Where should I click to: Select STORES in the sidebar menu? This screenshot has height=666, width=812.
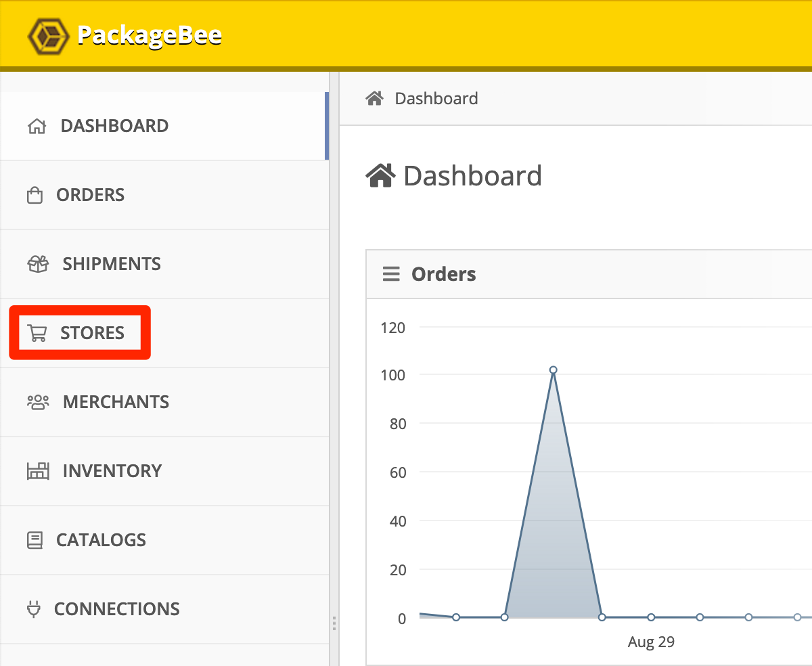click(x=164, y=333)
